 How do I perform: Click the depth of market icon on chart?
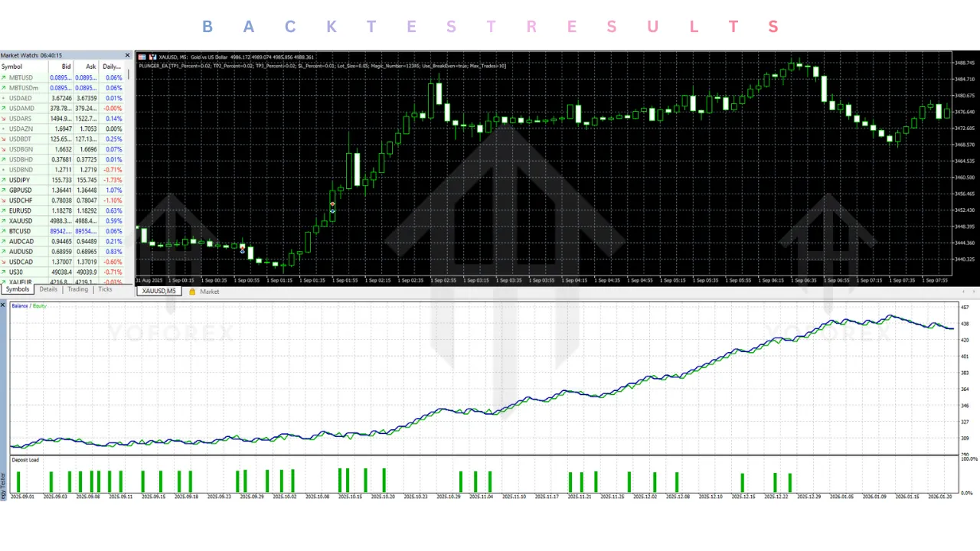152,57
